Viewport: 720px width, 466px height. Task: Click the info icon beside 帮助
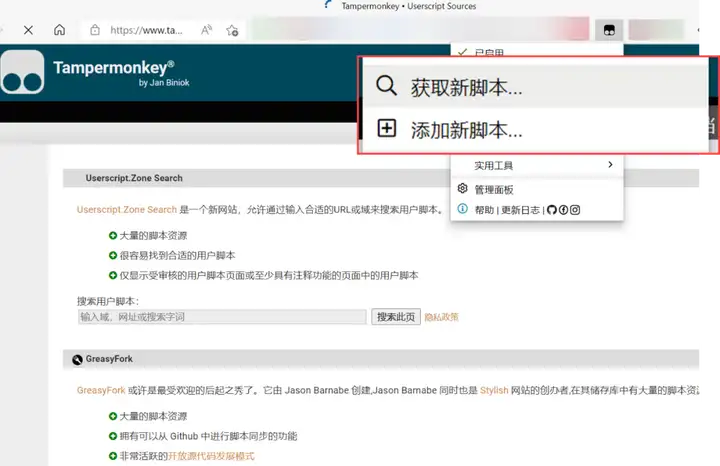(x=462, y=209)
